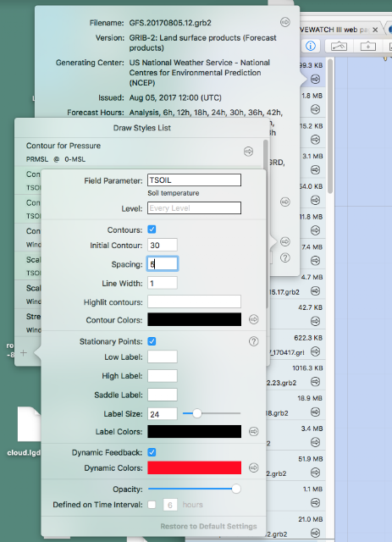Add a new draw style with plus button
392x542 pixels.
tap(24, 353)
